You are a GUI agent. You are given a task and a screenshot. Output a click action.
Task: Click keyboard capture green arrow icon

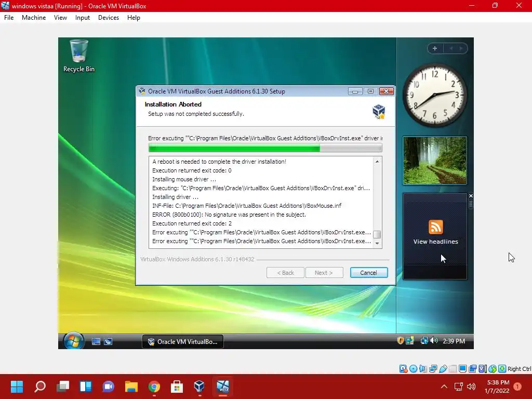click(502, 369)
